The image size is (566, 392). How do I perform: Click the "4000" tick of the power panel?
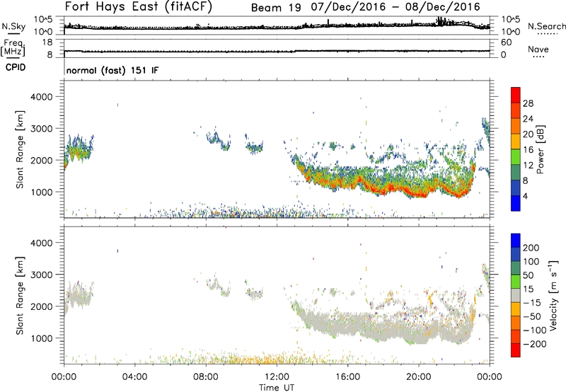pyautogui.click(x=43, y=97)
